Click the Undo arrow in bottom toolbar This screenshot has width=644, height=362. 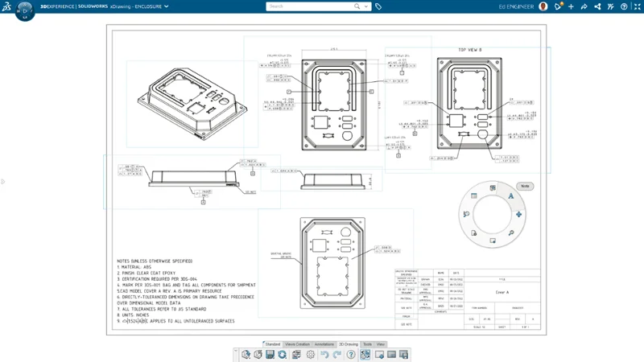click(x=324, y=354)
